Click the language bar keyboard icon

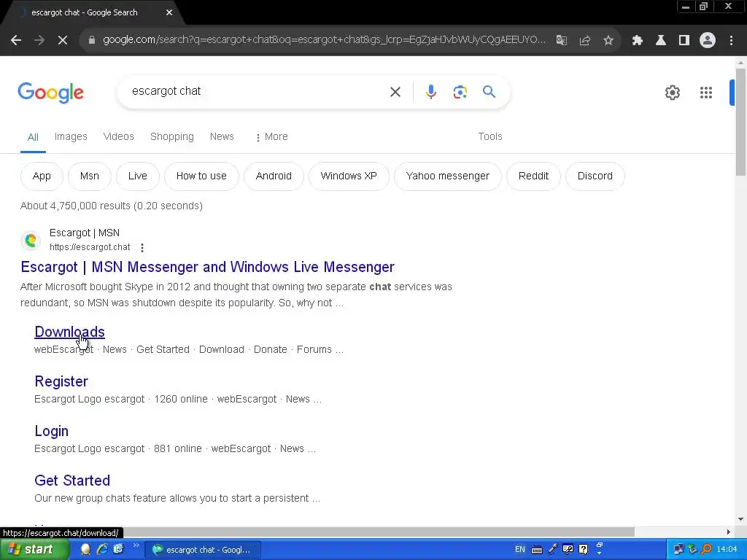point(537,550)
